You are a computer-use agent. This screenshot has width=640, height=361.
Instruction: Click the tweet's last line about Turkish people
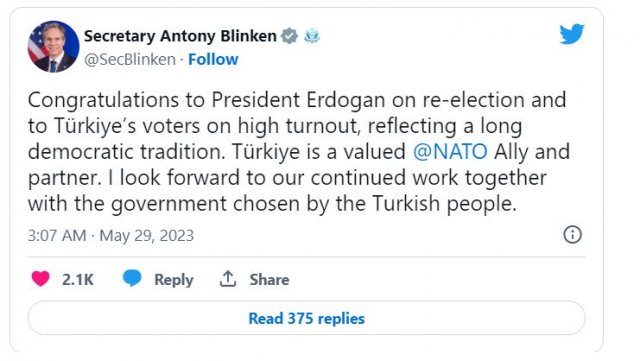click(272, 204)
